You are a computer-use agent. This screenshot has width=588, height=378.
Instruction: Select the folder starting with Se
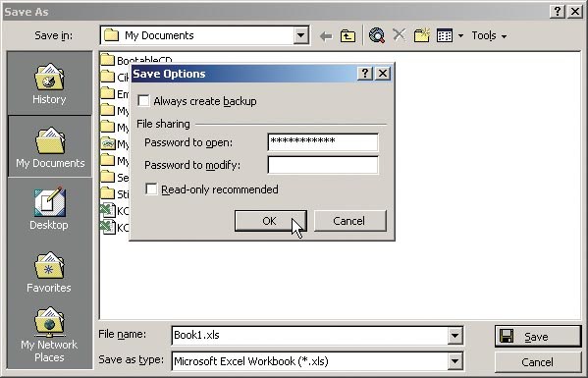coord(115,177)
